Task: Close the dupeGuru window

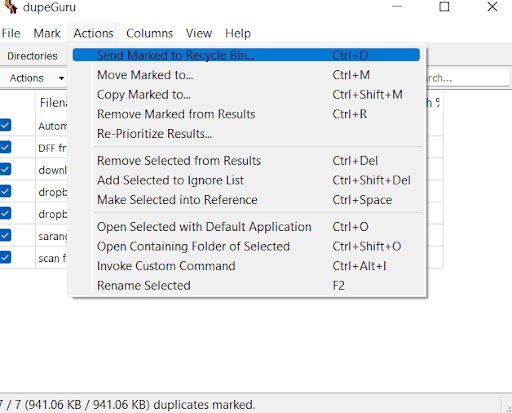Action: click(492, 7)
